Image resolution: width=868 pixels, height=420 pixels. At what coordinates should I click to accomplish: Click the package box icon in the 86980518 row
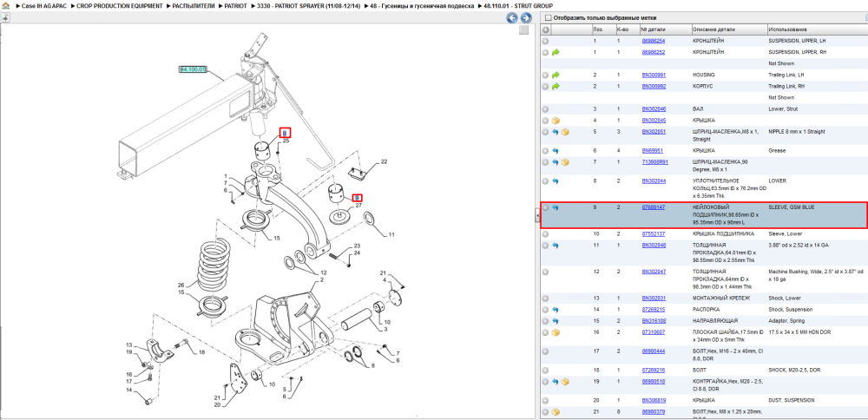click(x=565, y=382)
